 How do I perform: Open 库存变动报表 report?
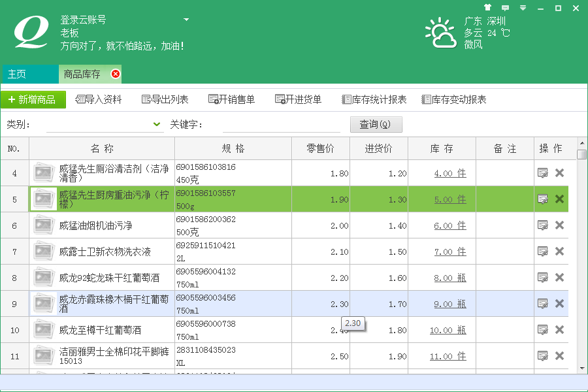click(x=454, y=99)
